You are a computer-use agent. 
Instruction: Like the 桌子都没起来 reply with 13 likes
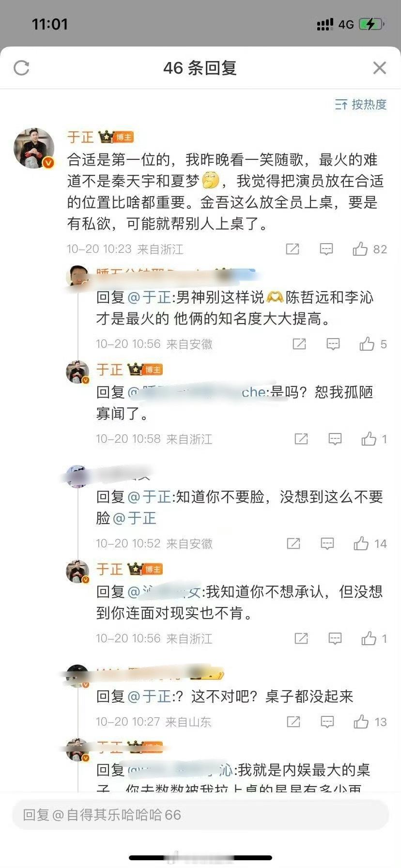370,722
